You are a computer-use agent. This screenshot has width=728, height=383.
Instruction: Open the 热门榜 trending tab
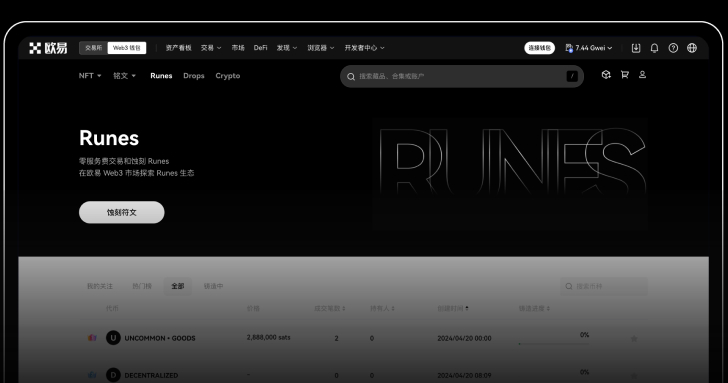(x=142, y=286)
